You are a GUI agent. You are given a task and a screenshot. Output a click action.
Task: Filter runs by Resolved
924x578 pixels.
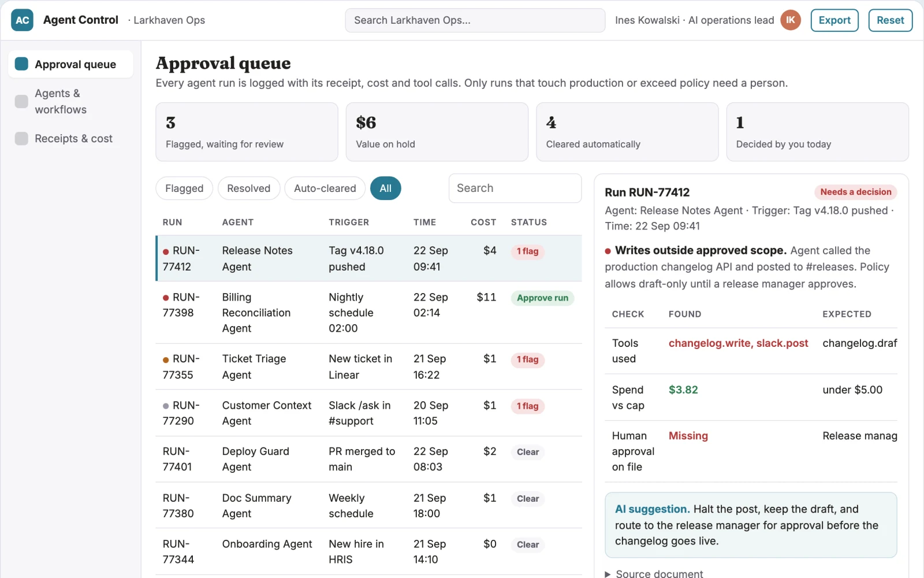pos(248,188)
